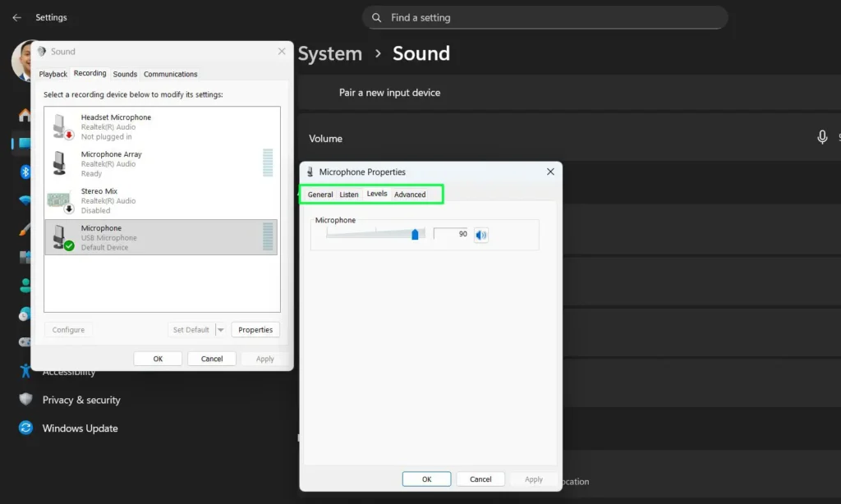Image resolution: width=841 pixels, height=504 pixels.
Task: Switch to the Listen tab
Action: 348,194
